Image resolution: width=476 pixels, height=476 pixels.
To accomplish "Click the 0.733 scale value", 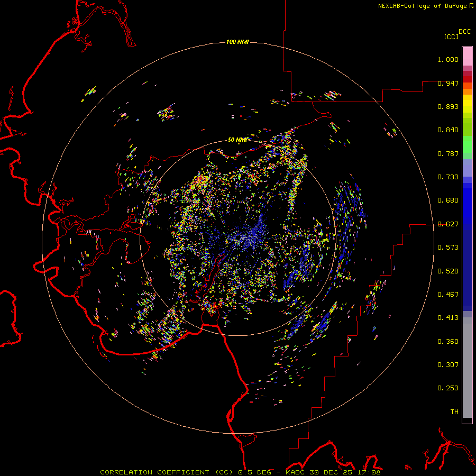I will pyautogui.click(x=448, y=177).
